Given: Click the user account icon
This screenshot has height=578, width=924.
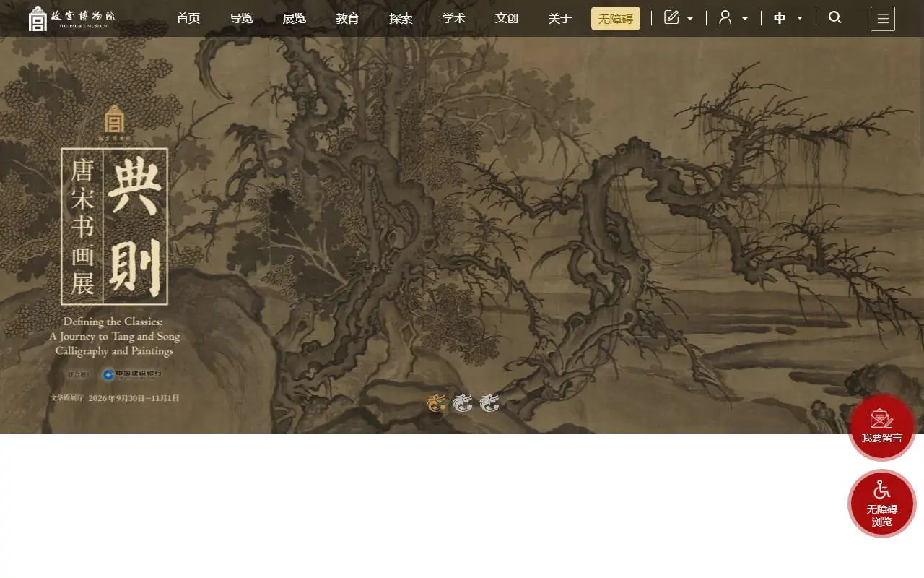Looking at the screenshot, I should point(725,17).
